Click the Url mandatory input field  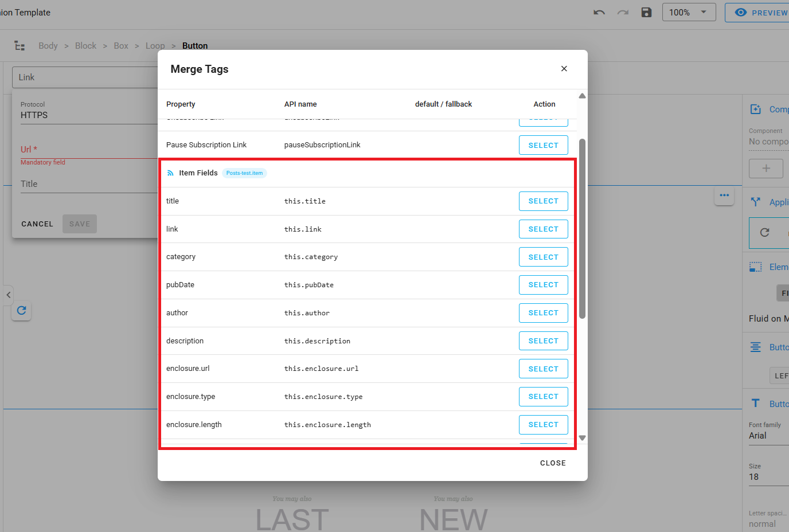click(x=89, y=150)
